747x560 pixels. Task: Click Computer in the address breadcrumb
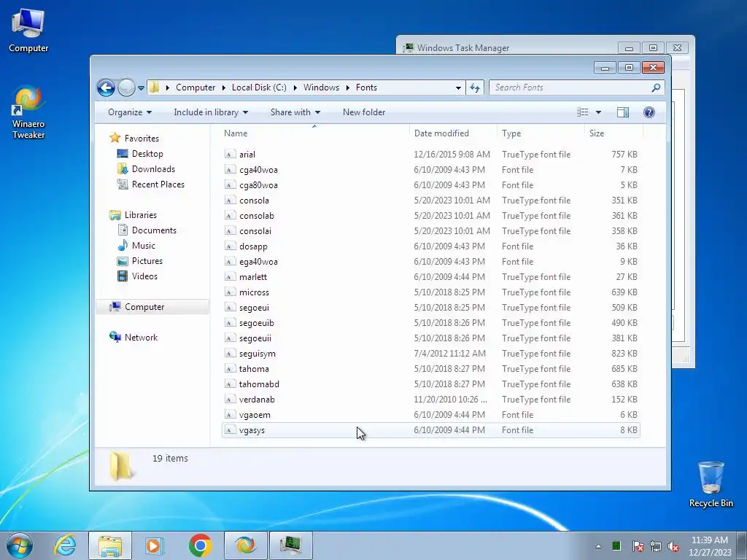point(196,87)
